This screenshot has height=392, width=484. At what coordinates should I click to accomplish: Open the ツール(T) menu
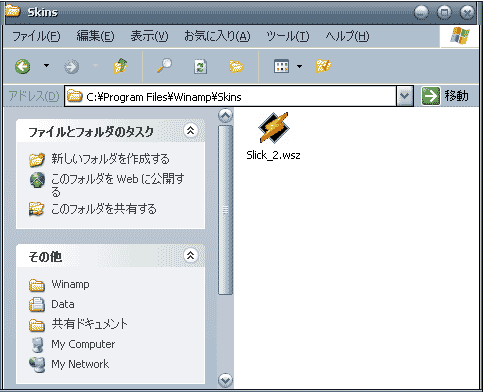(x=287, y=36)
